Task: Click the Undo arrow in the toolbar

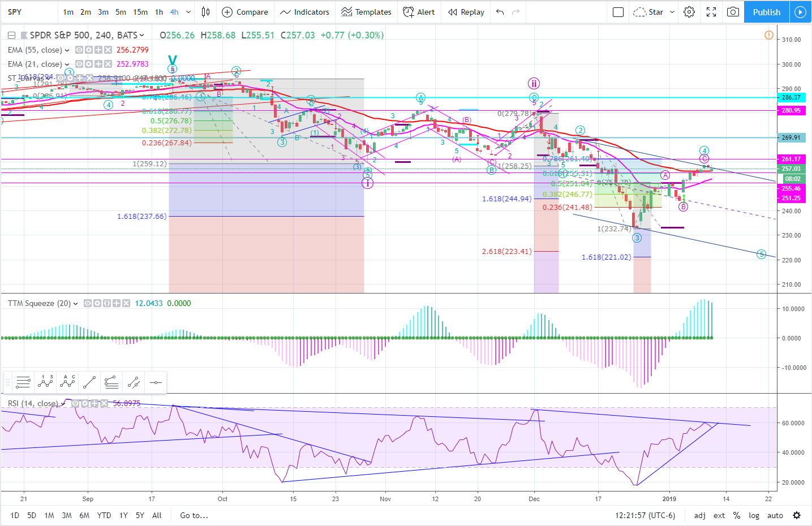Action: [x=500, y=12]
